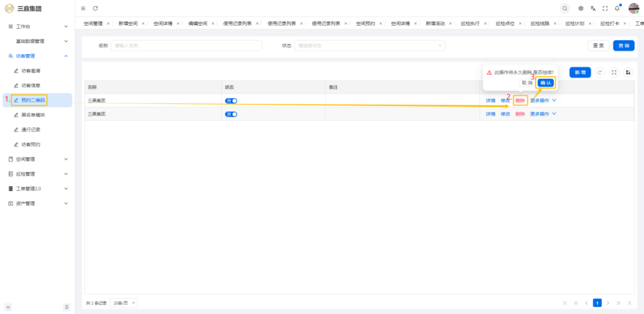The width and height of the screenshot is (644, 314).
Task: Open the notification bell
Action: click(617, 8)
